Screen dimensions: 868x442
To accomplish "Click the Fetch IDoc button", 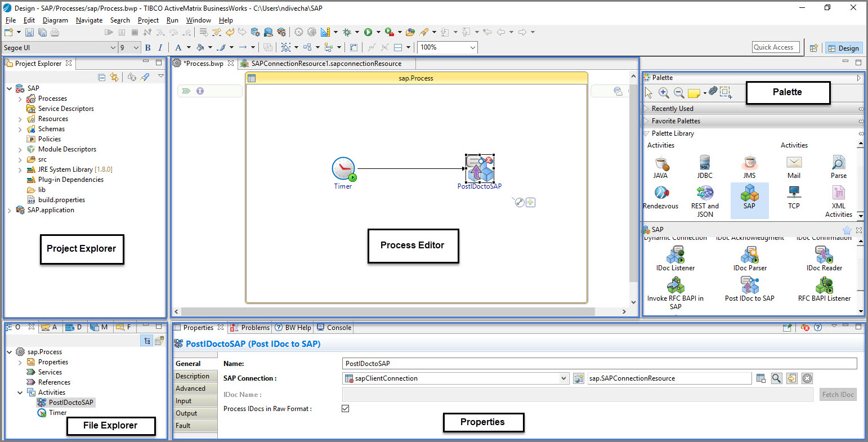I will 838,395.
